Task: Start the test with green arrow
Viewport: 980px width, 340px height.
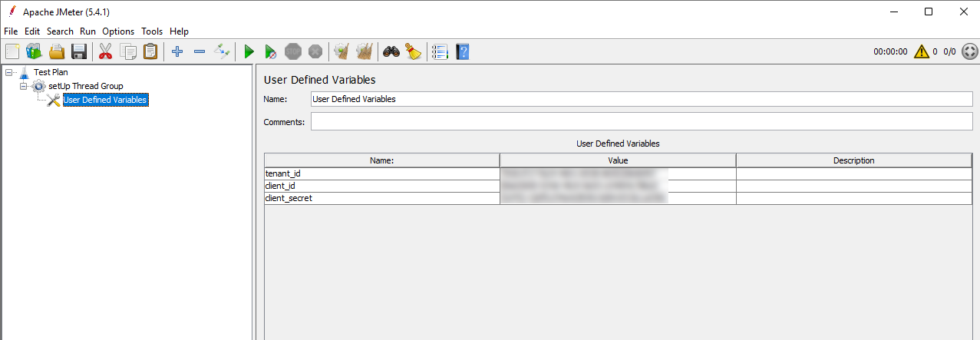Action: (249, 51)
